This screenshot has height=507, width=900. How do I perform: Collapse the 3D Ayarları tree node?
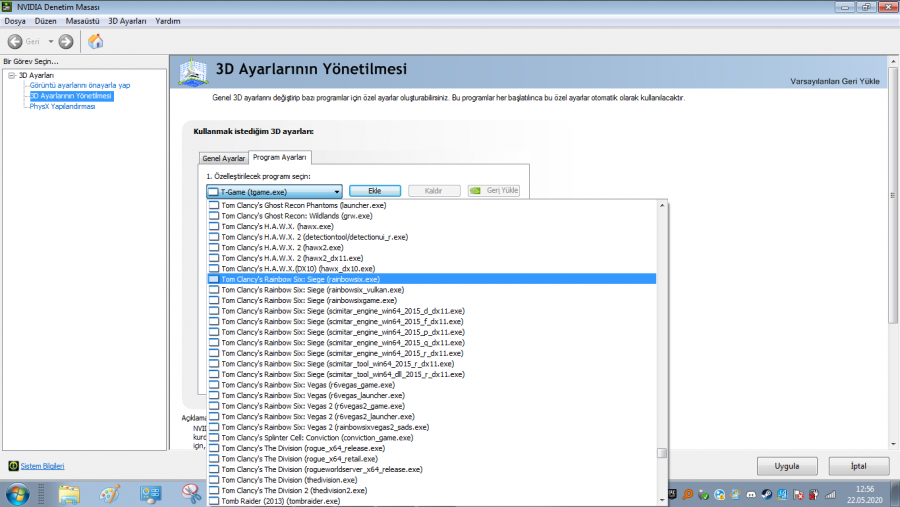pos(11,75)
